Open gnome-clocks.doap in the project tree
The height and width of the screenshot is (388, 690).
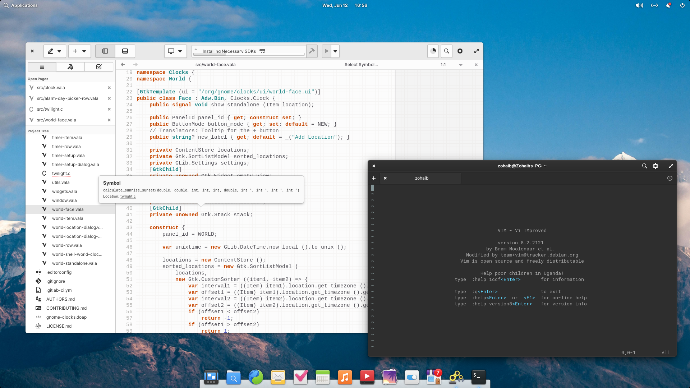point(70,317)
